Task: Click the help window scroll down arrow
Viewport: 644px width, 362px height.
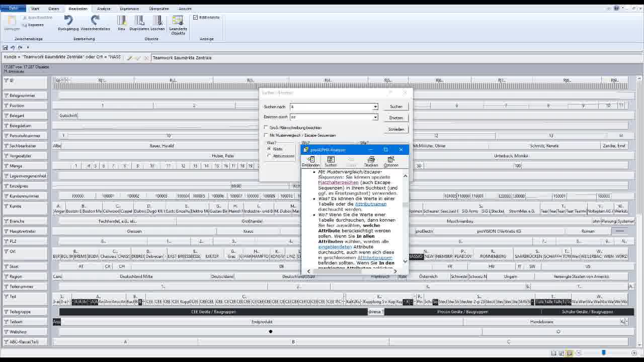Action: pos(405,261)
